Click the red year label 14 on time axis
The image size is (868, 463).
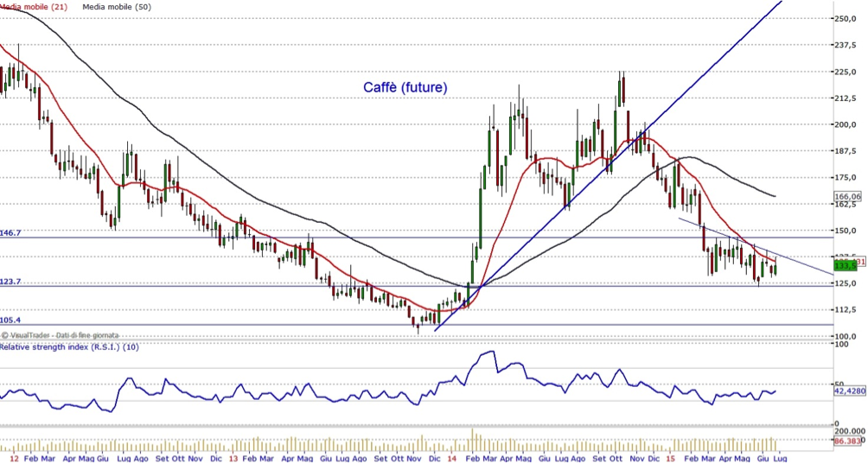(451, 459)
